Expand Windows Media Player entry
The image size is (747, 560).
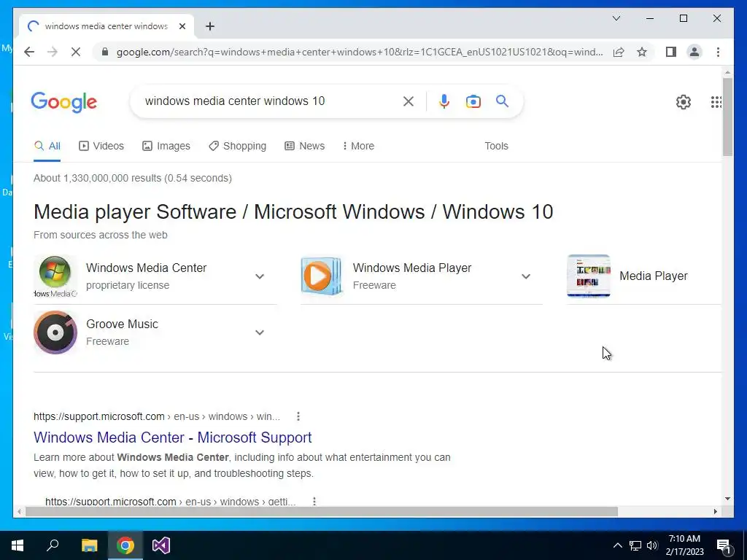click(526, 276)
